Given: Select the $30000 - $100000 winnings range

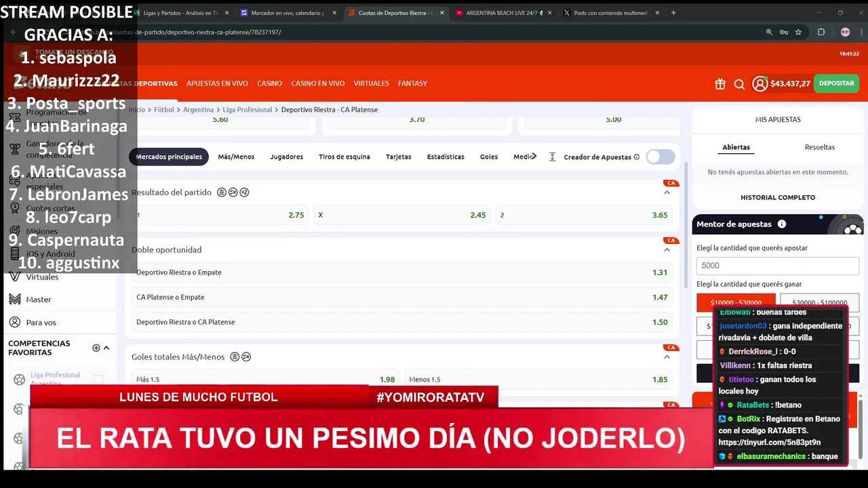Looking at the screenshot, I should tap(820, 302).
